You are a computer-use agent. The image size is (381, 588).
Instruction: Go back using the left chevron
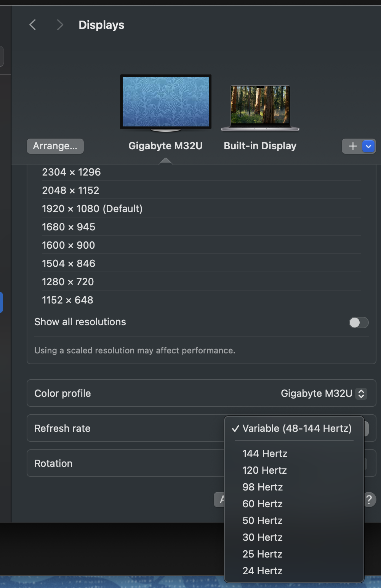point(33,25)
